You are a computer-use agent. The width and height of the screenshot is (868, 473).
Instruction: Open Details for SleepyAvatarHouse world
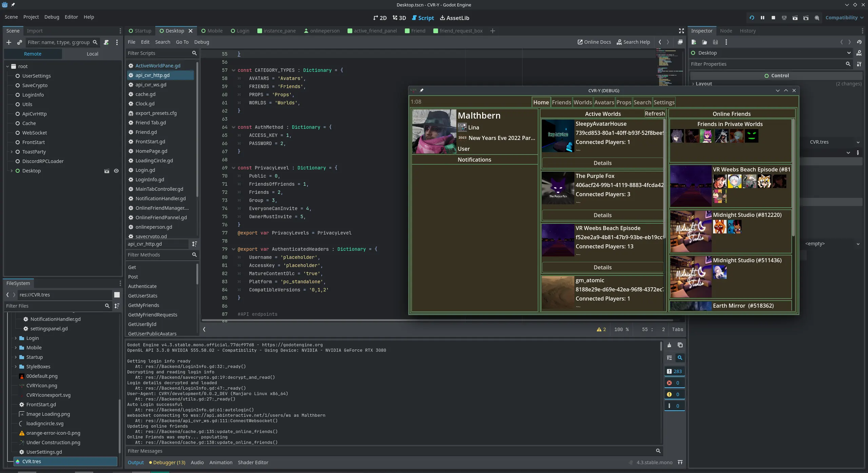pyautogui.click(x=603, y=163)
